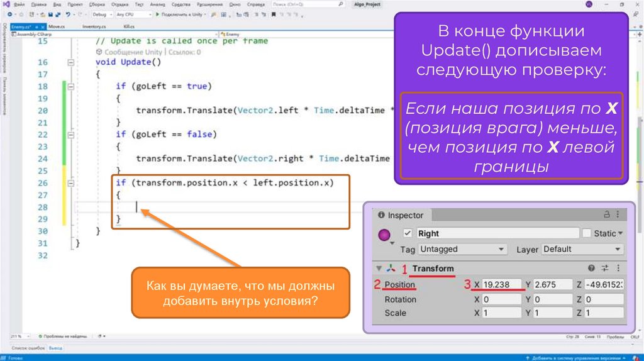Click the Transform axes component icon

coord(391,268)
